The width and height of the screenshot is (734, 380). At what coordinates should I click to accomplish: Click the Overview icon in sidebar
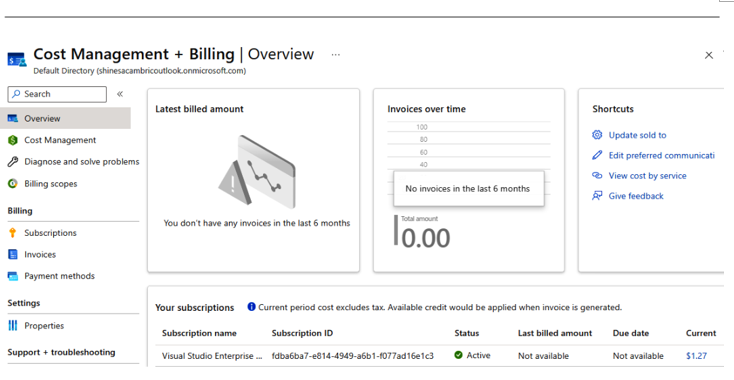coord(13,118)
